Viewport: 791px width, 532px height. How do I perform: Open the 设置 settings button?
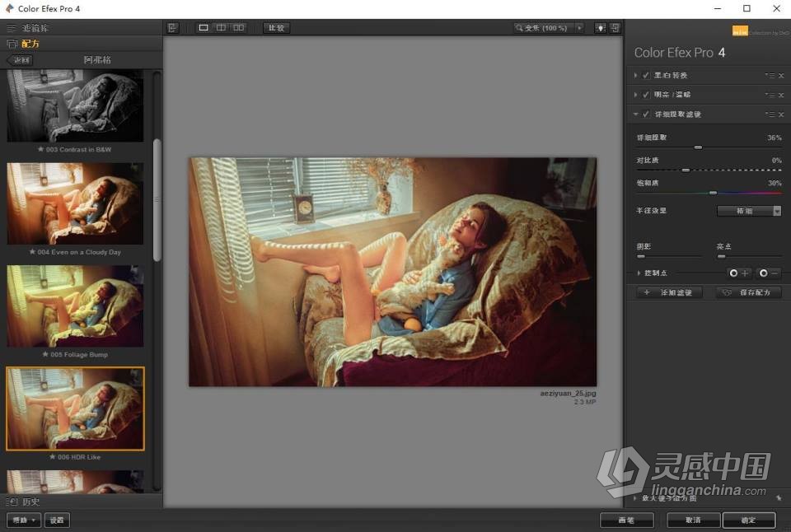pyautogui.click(x=57, y=520)
